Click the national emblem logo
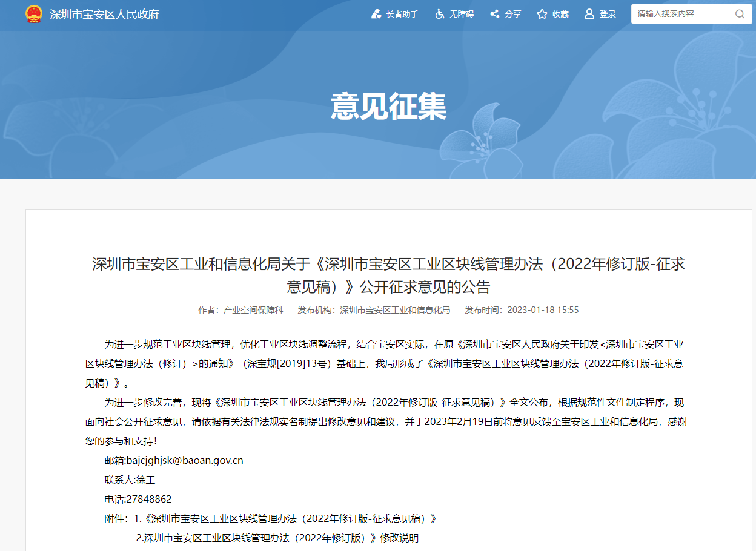The width and height of the screenshot is (756, 551). [34, 14]
